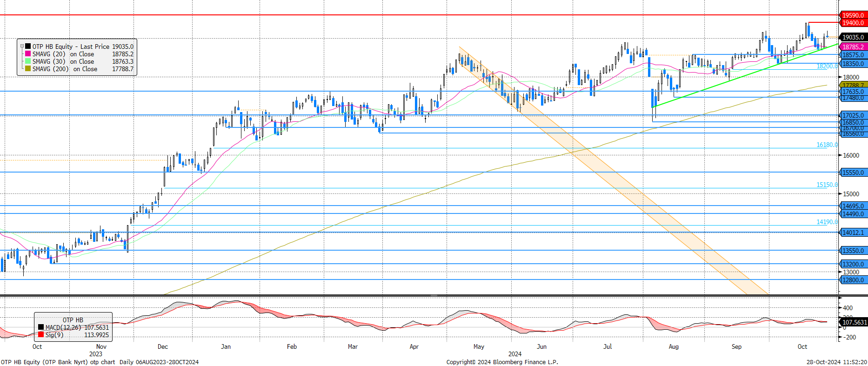Click the light green SMAVG (30) swatch
Viewport: 868px width, 366px height.
pyautogui.click(x=28, y=61)
